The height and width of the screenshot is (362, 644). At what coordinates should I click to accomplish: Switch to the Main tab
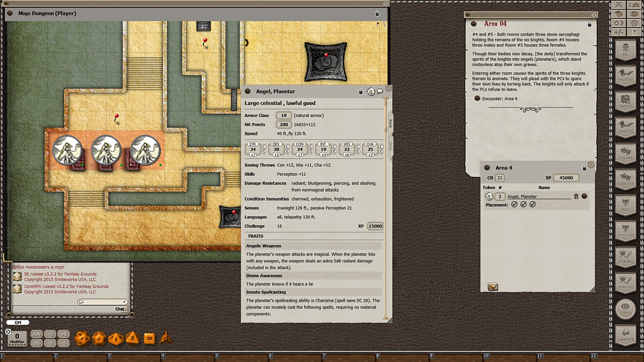pos(390,123)
